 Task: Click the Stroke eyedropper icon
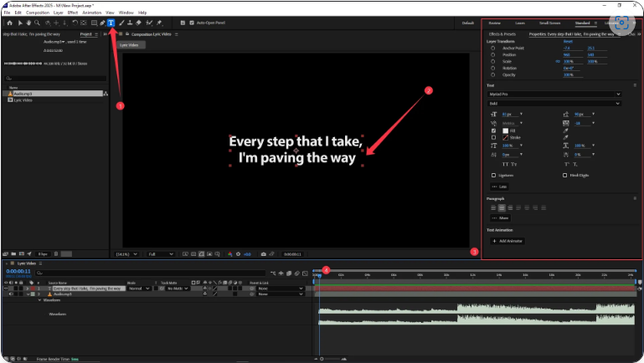(x=565, y=137)
